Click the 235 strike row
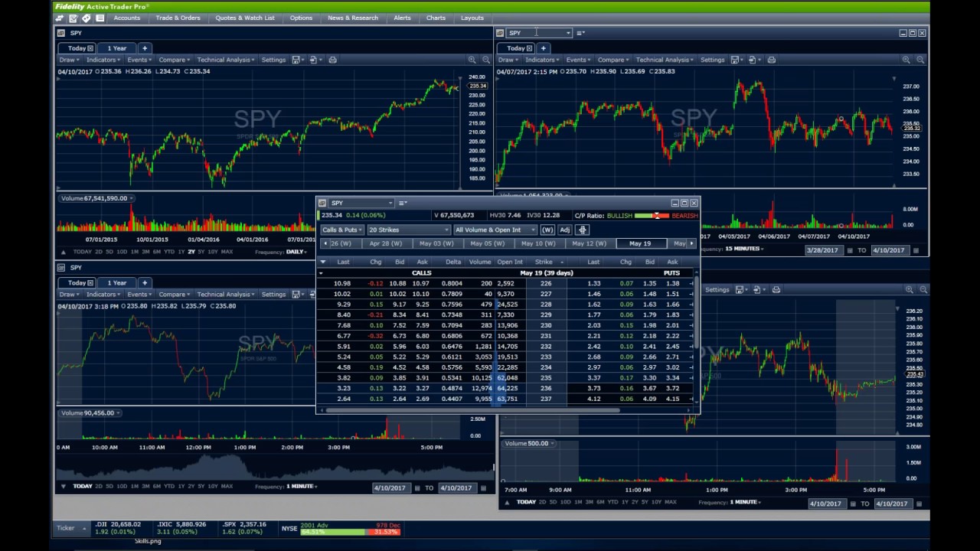Viewport: 980px width, 551px height. [x=505, y=378]
